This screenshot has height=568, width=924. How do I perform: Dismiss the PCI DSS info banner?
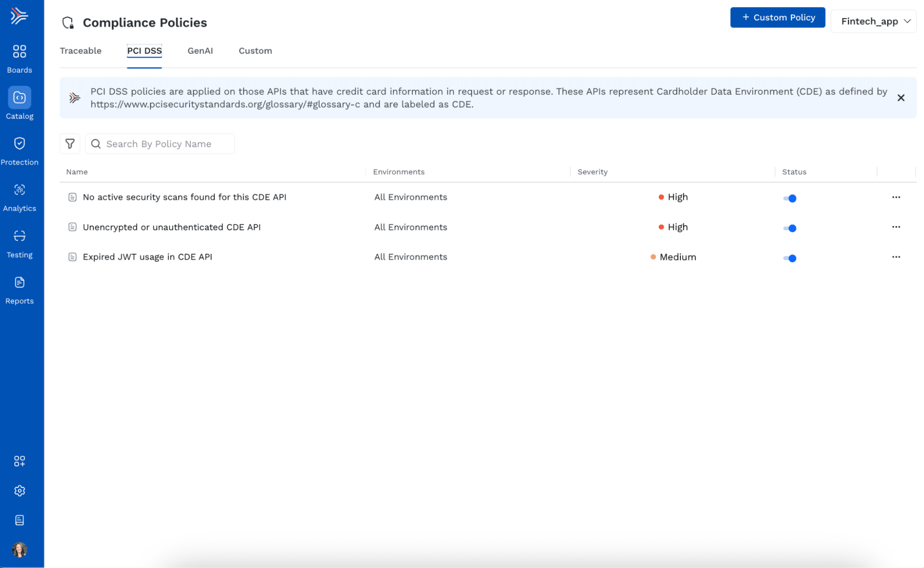[900, 98]
